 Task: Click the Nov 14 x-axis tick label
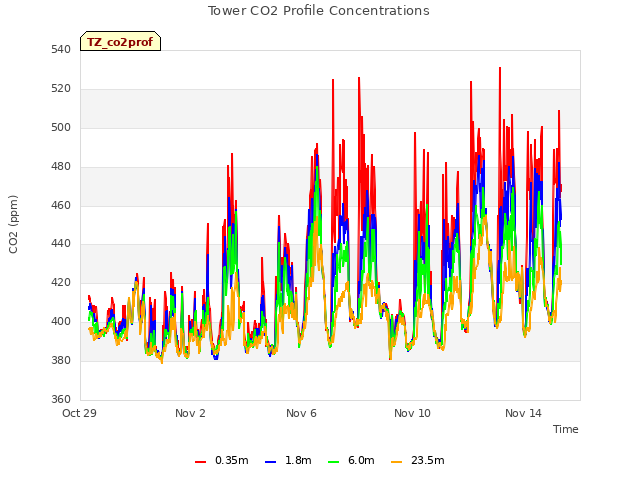pyautogui.click(x=523, y=413)
